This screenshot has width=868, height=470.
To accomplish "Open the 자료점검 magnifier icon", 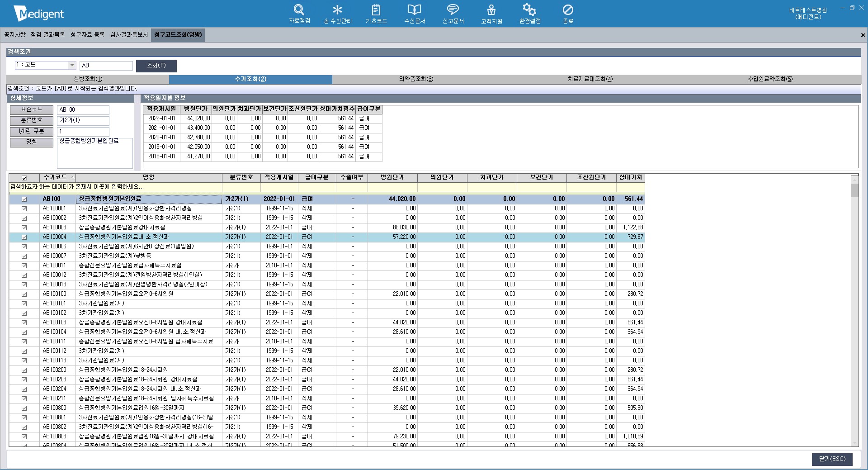I will (x=299, y=14).
